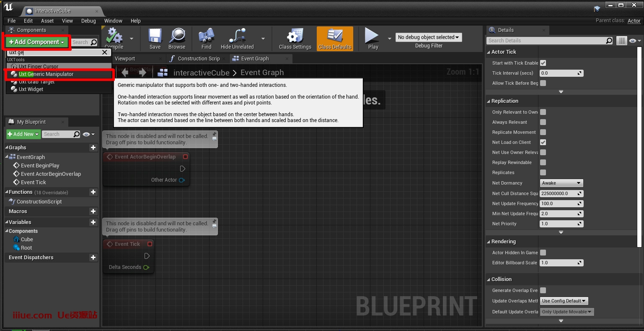The width and height of the screenshot is (644, 331).
Task: Collapse the Replication section
Action: point(489,101)
